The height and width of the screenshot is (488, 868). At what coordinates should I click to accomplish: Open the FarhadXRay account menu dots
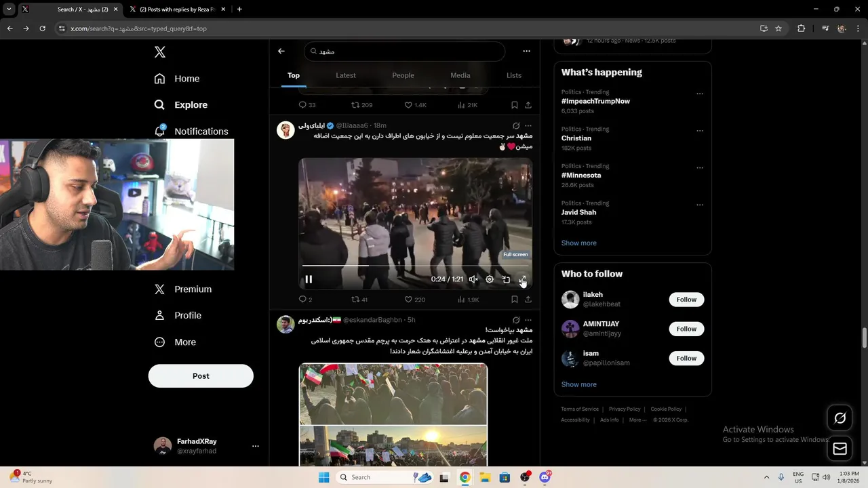point(255,446)
